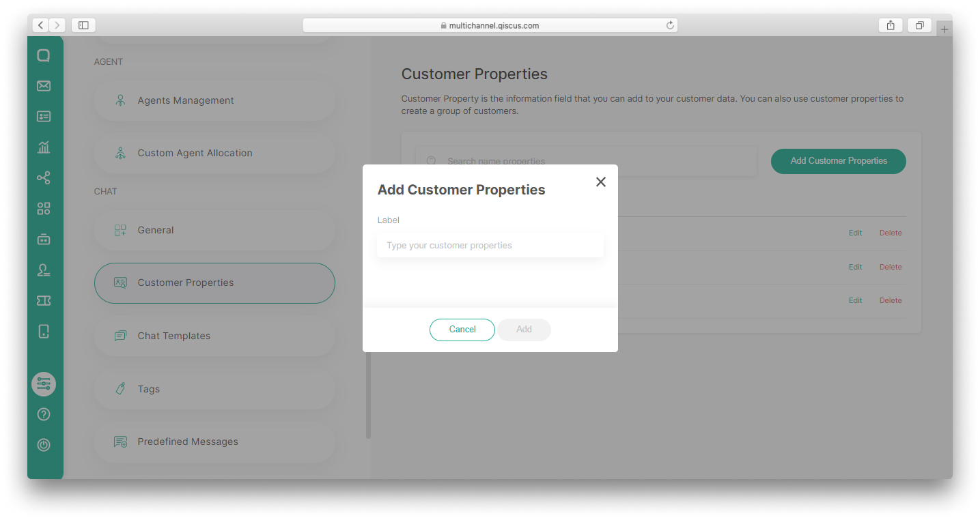Click the logout power icon
980x520 pixels.
[x=44, y=445]
